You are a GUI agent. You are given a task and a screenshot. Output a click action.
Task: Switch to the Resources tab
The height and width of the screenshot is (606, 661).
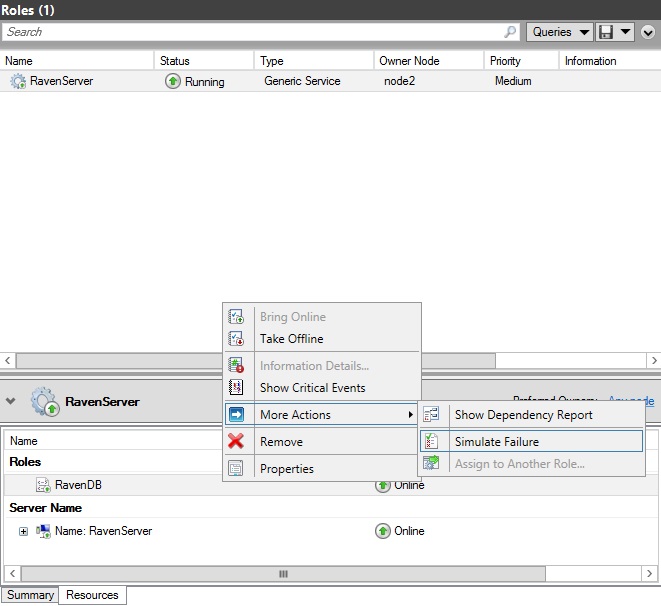click(x=92, y=595)
